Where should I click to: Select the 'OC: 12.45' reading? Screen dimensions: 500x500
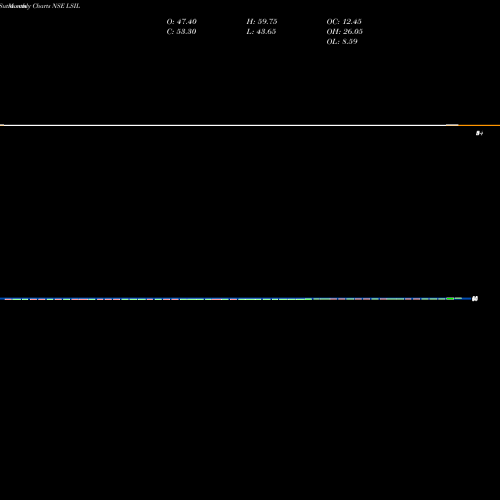pyautogui.click(x=344, y=22)
